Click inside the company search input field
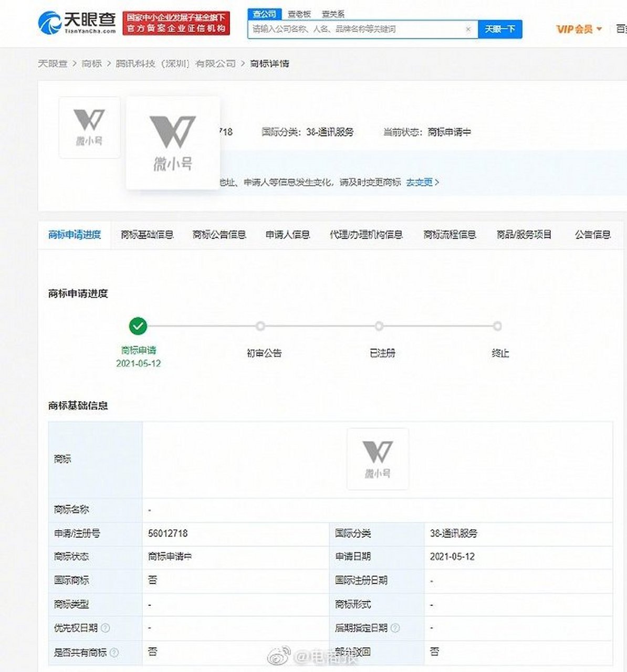 pyautogui.click(x=341, y=29)
